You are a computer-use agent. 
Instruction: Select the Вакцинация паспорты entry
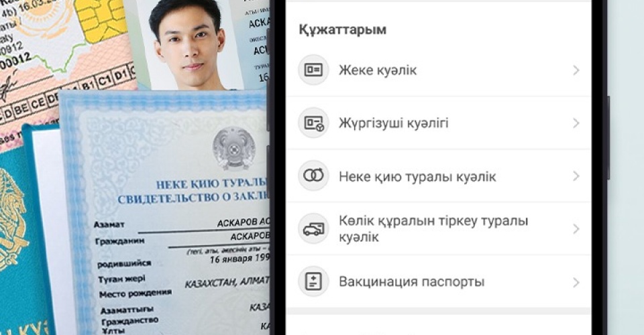(x=439, y=281)
